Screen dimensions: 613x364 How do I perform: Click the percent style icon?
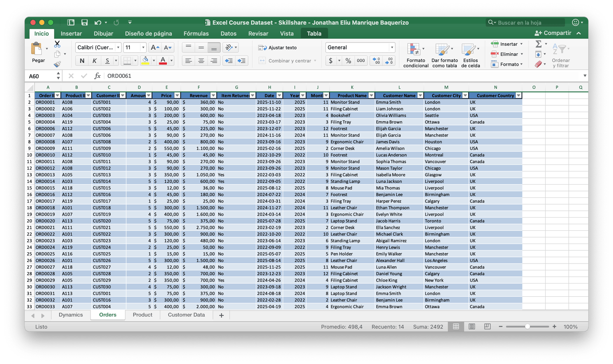point(348,61)
